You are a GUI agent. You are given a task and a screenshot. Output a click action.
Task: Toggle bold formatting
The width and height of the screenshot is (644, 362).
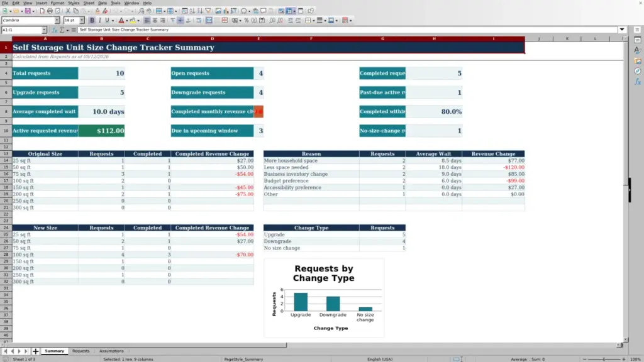[92, 20]
